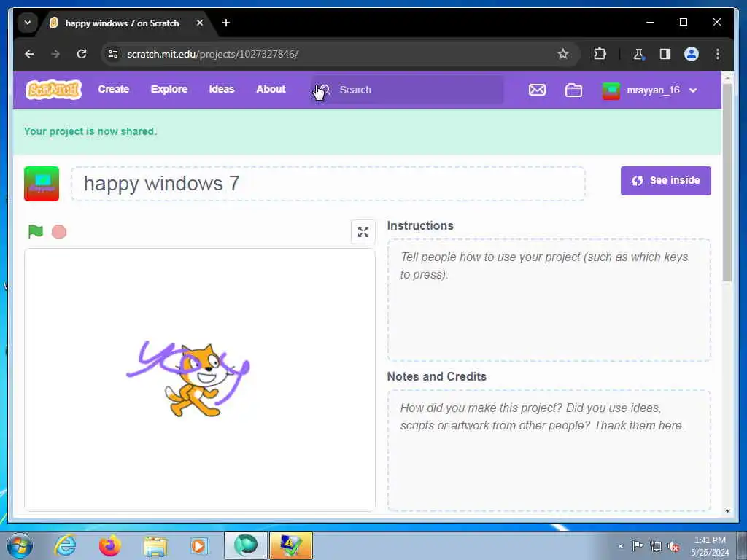
Task: Open Chrome profile avatar
Action: pos(692,54)
